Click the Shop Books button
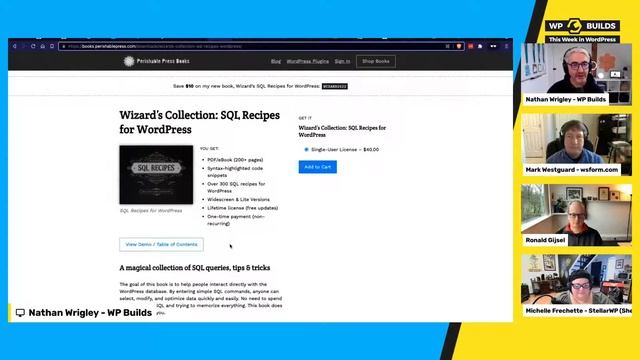The image size is (640, 360). [x=376, y=61]
